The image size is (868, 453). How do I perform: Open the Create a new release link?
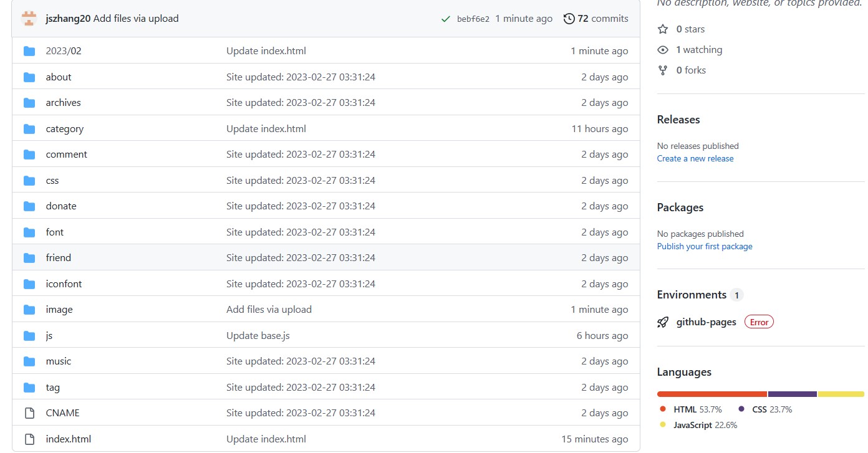[x=695, y=159]
